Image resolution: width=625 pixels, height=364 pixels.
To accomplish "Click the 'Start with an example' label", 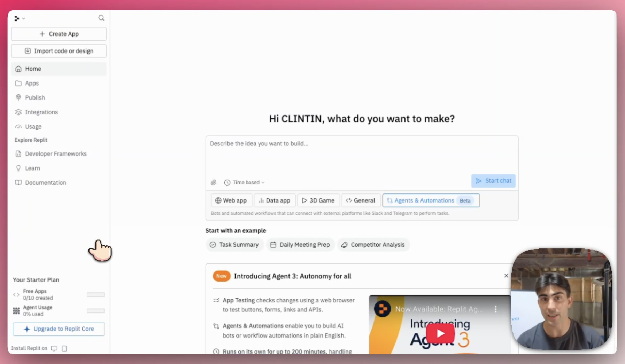I will coord(236,230).
